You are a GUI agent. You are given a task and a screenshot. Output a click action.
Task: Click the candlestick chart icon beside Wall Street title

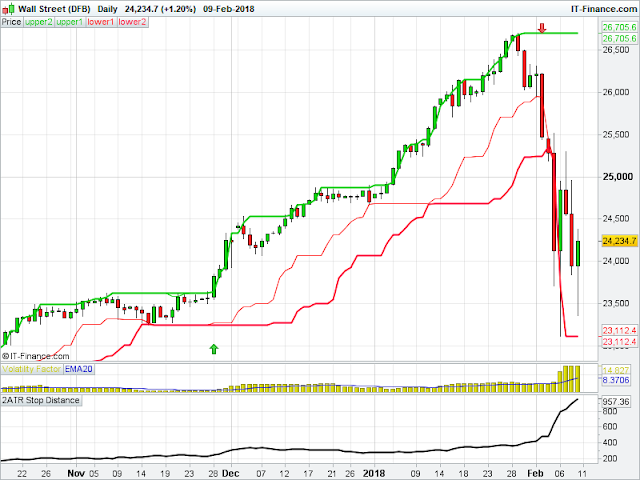pyautogui.click(x=8, y=8)
